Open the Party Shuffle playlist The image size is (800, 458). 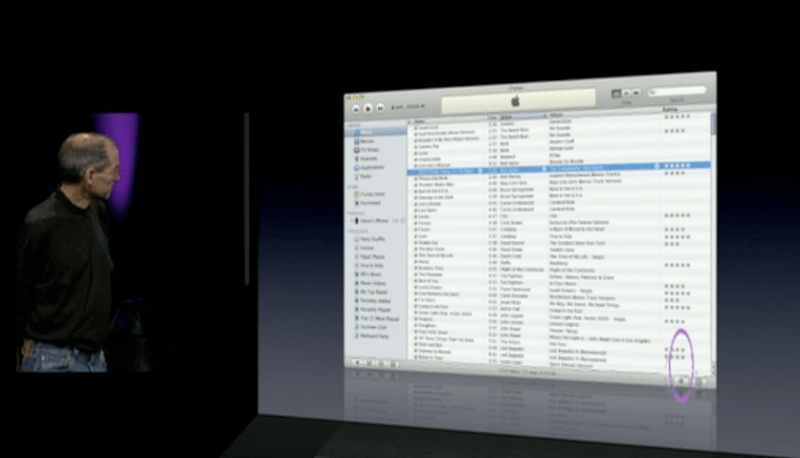370,239
